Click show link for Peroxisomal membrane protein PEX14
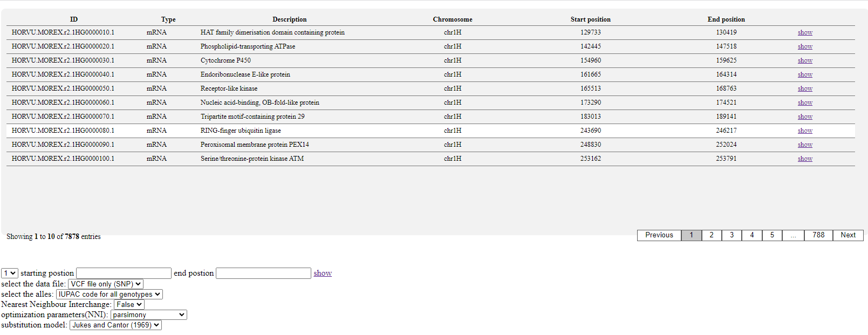Viewport: 868px width, 335px height. tap(805, 145)
